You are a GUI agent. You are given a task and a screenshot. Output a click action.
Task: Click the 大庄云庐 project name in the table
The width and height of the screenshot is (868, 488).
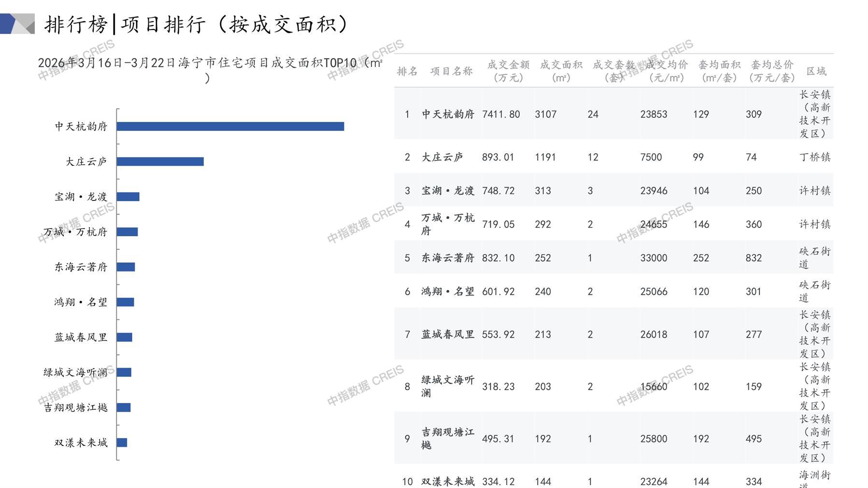click(442, 157)
